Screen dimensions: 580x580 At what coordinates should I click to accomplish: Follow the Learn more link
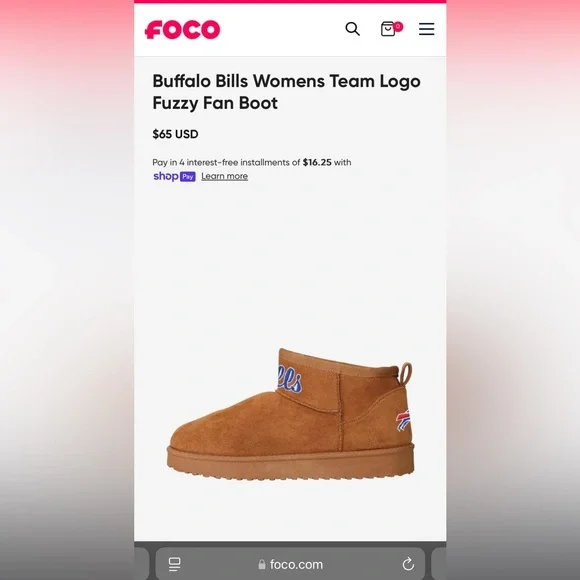click(225, 176)
